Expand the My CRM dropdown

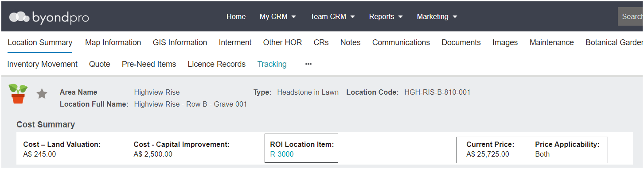pyautogui.click(x=278, y=16)
